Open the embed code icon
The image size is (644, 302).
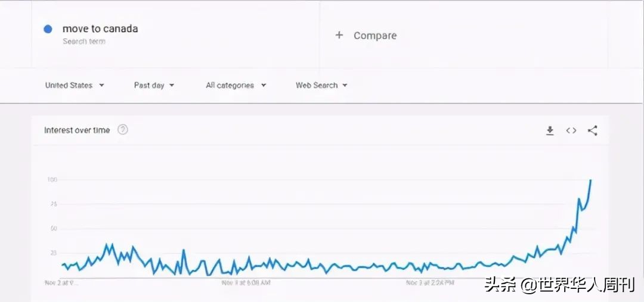(571, 131)
